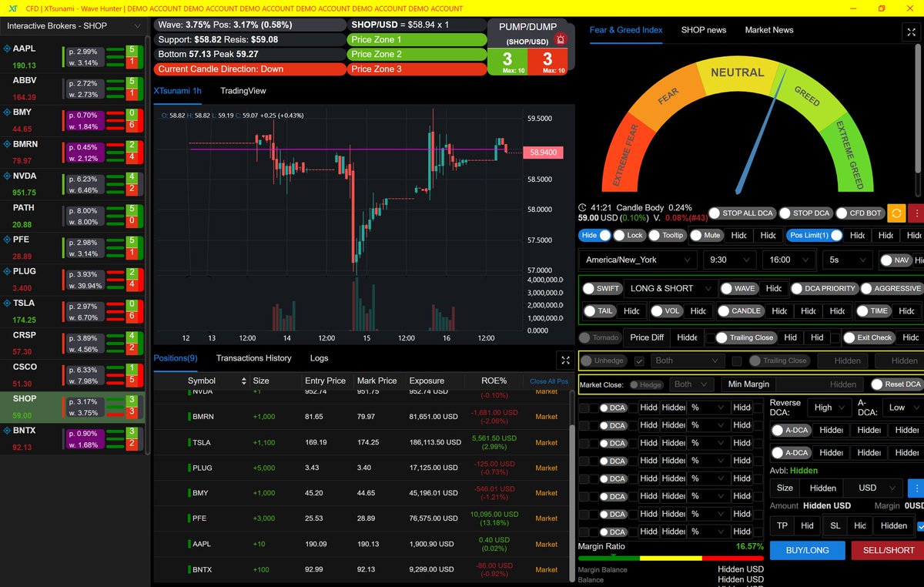Click the green pump count 3 box

click(x=507, y=62)
